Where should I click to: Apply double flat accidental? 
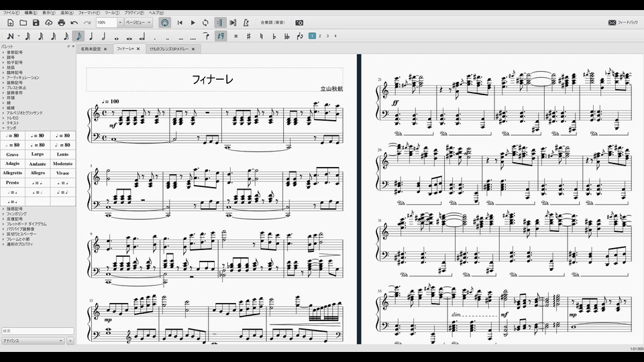click(x=286, y=36)
